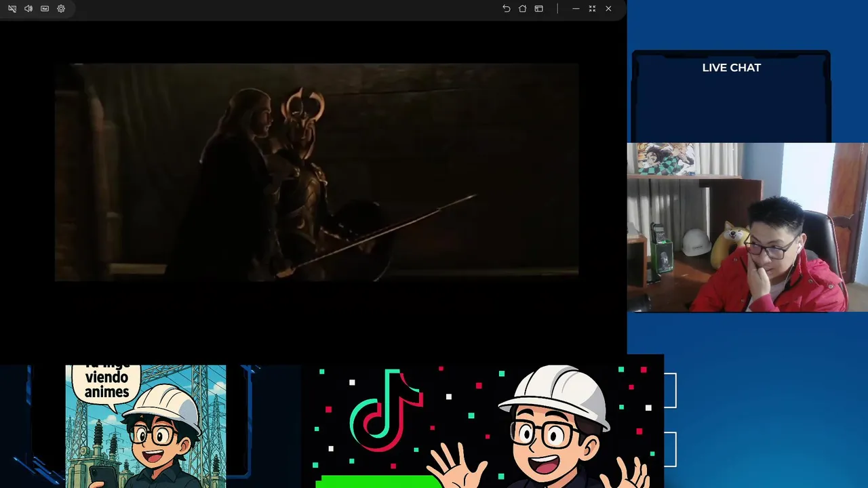The width and height of the screenshot is (868, 488).
Task: Click the movie video frame
Action: [317, 172]
